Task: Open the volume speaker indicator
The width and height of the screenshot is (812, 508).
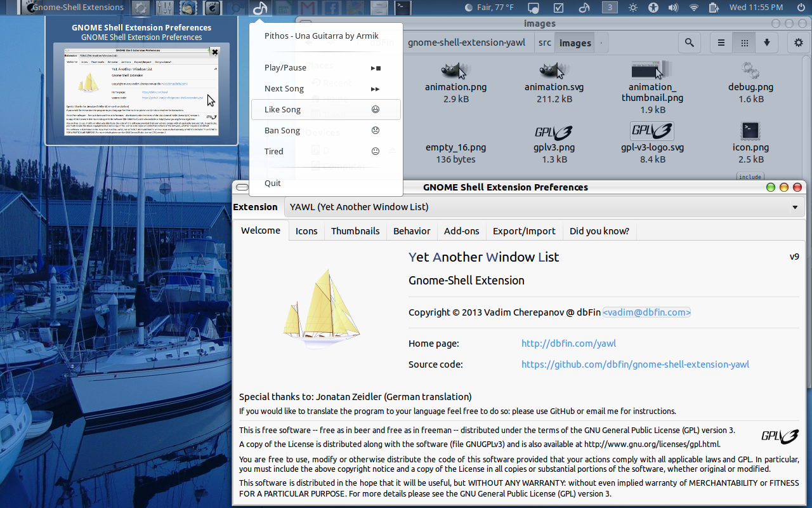Action: pyautogui.click(x=674, y=8)
